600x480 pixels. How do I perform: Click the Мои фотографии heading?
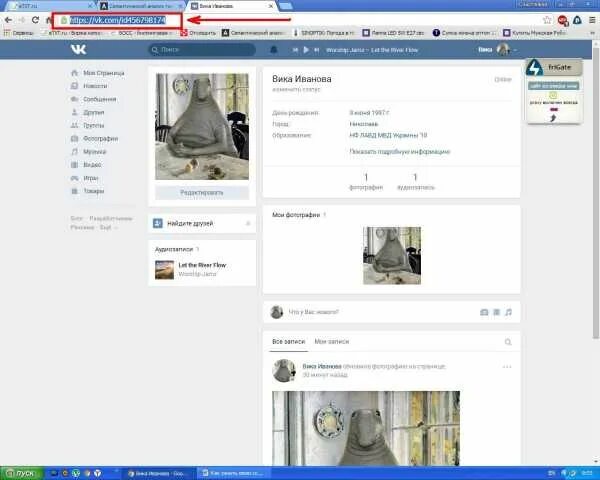pos(296,215)
